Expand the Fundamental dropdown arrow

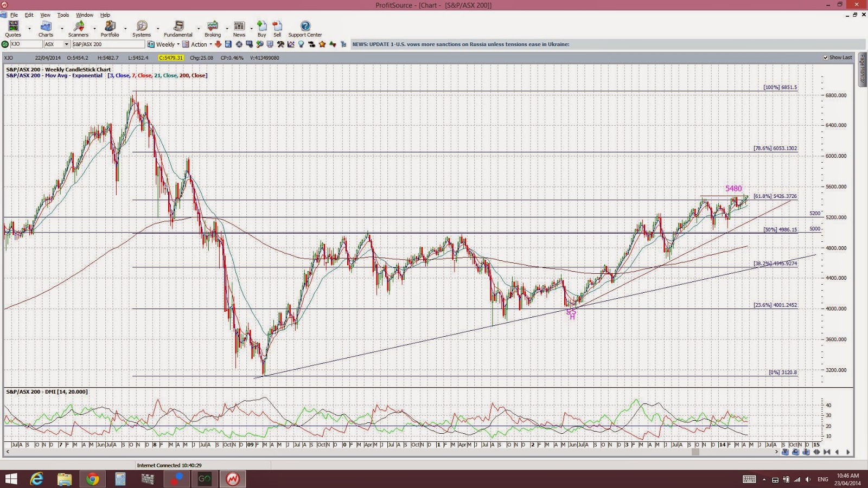[x=198, y=29]
